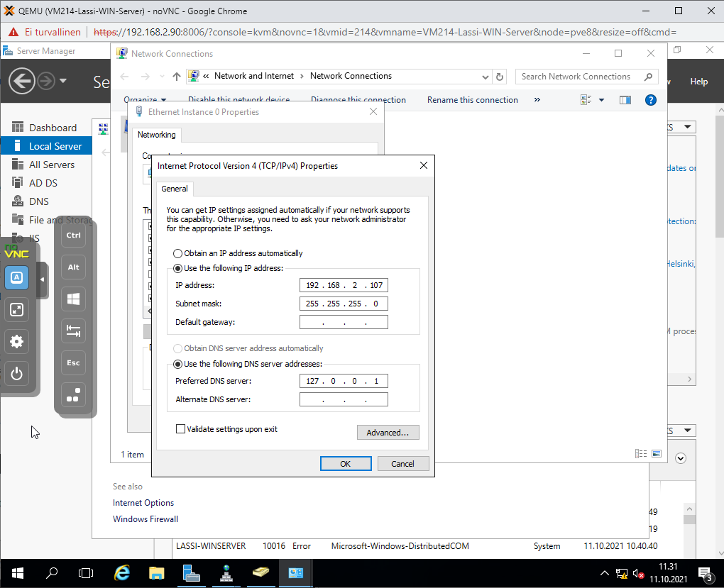Click the Default gateway field

344,322
